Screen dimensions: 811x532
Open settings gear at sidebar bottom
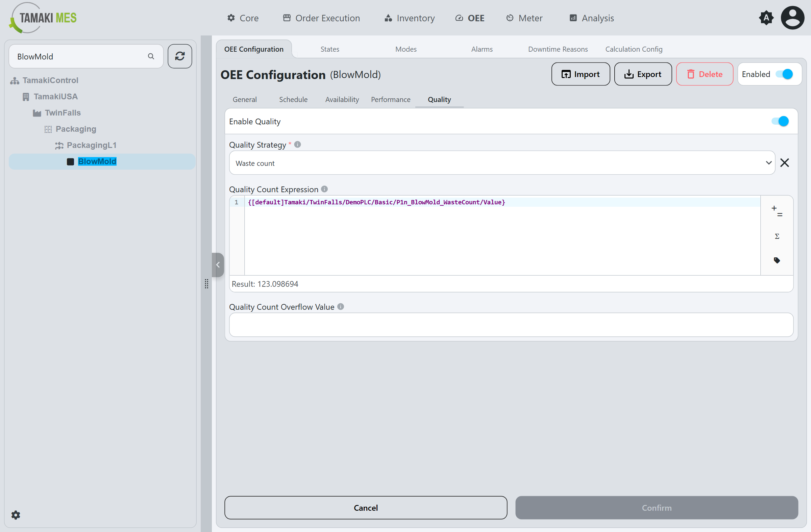tap(16, 515)
